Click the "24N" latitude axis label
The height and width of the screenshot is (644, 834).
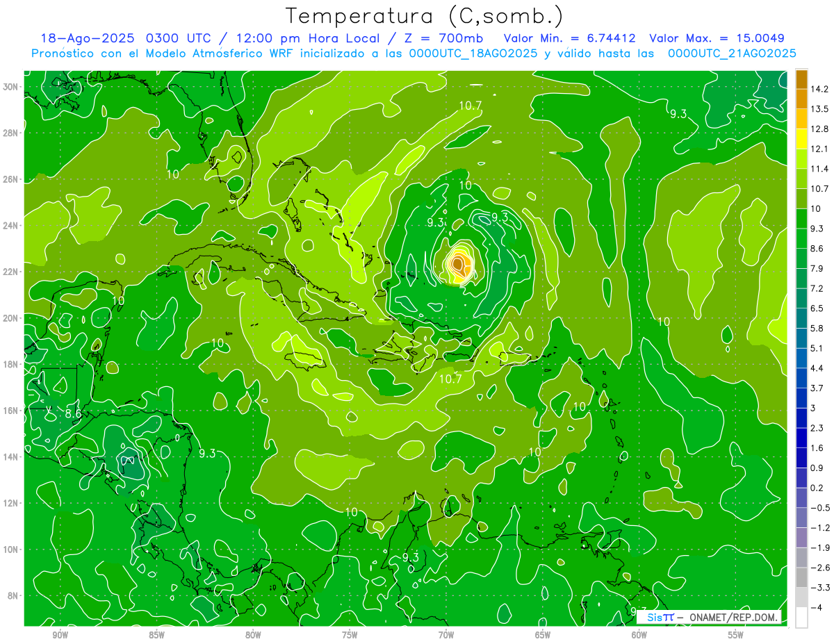tap(12, 226)
